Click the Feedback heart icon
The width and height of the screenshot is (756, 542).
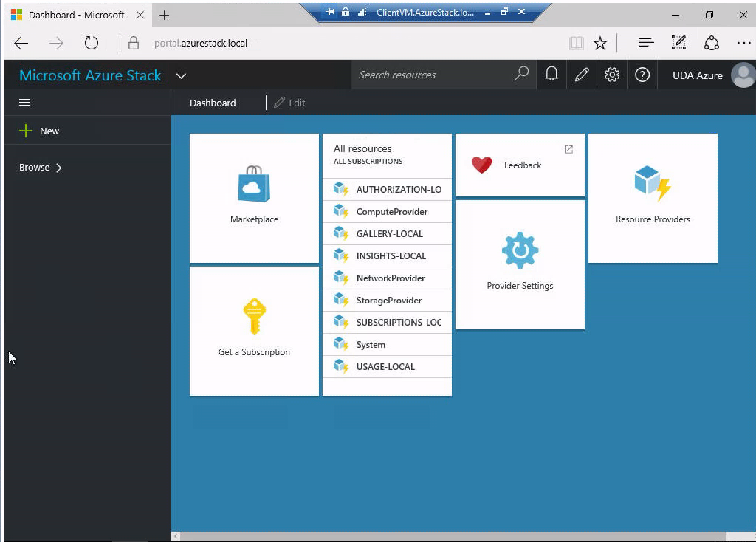click(481, 165)
